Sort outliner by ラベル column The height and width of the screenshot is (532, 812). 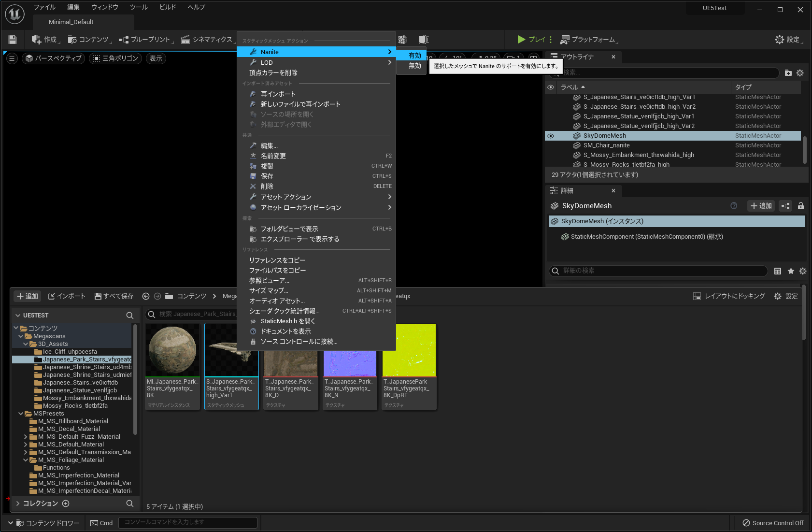pos(644,87)
